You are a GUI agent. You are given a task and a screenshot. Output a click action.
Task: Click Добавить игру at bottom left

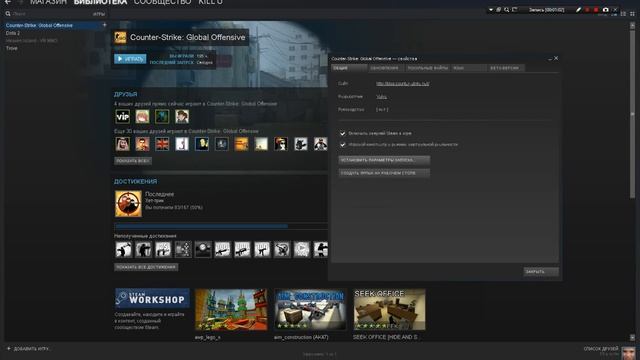pyautogui.click(x=28, y=349)
